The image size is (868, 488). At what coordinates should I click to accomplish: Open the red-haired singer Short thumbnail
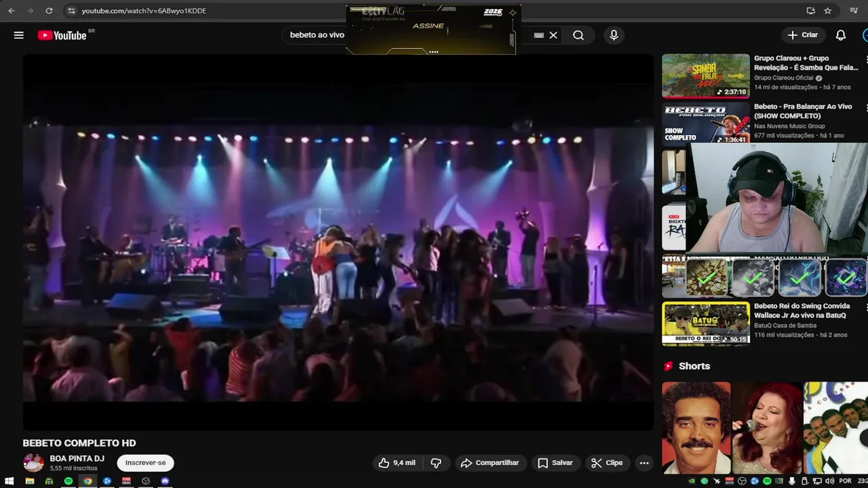tap(767, 428)
